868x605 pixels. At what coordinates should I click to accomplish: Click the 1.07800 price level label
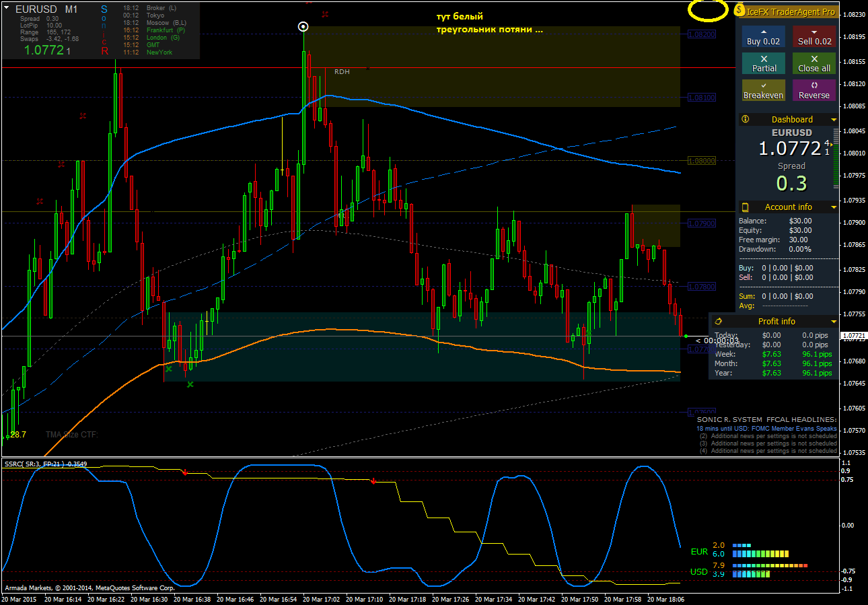[x=702, y=287]
